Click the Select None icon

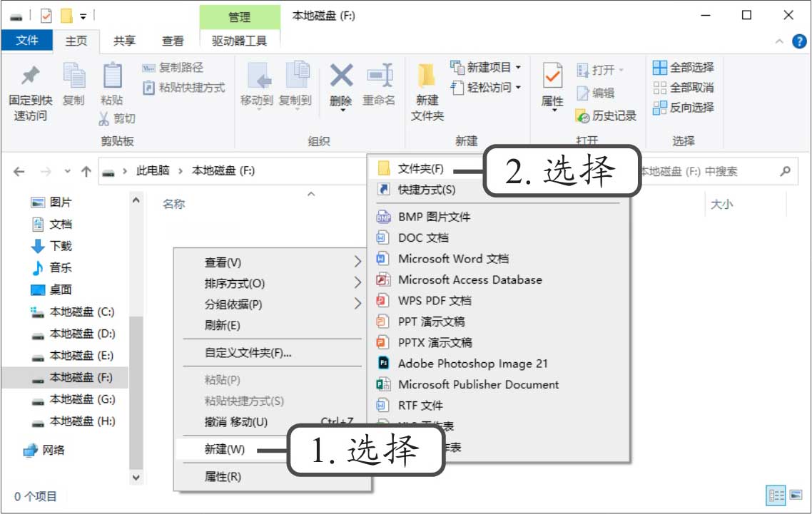point(660,88)
